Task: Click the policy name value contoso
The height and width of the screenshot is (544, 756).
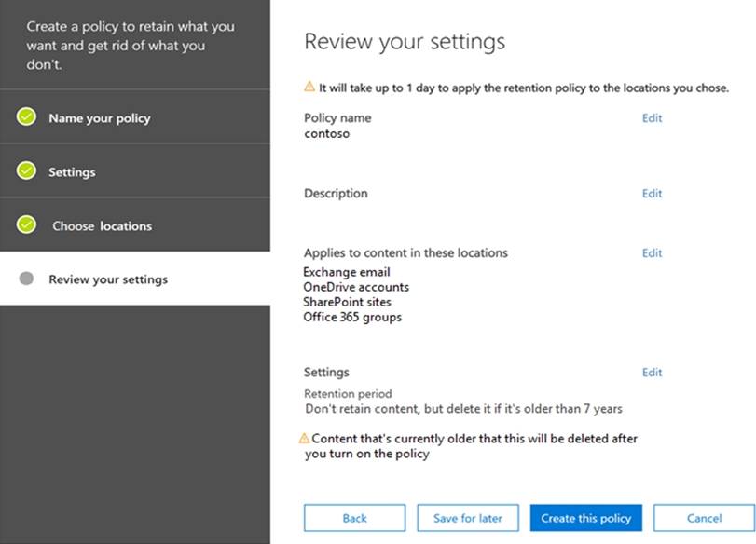Action: (x=326, y=134)
